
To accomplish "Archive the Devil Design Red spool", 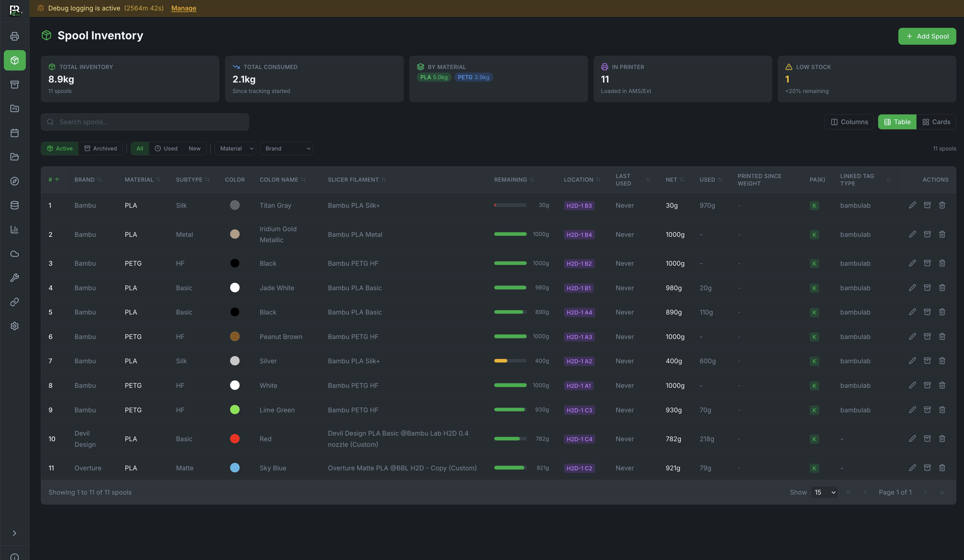I will [x=927, y=439].
